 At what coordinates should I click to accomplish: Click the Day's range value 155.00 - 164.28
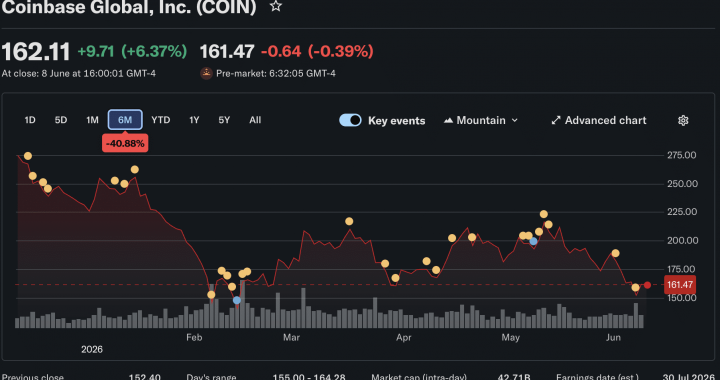pyautogui.click(x=309, y=377)
